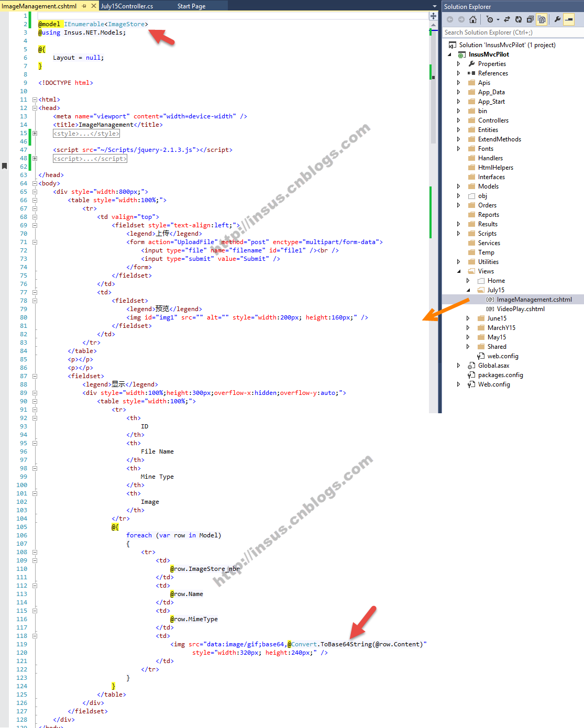Expand the Models folder node
584x728 pixels.
pyautogui.click(x=458, y=186)
